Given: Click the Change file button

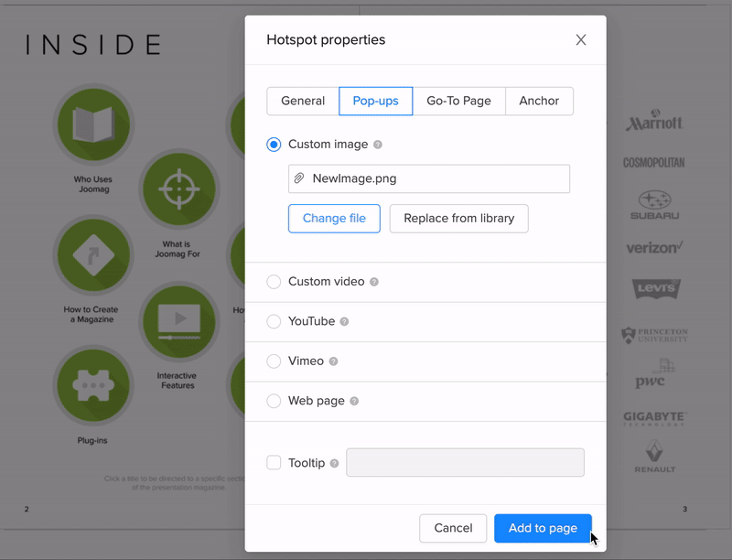Looking at the screenshot, I should (334, 219).
